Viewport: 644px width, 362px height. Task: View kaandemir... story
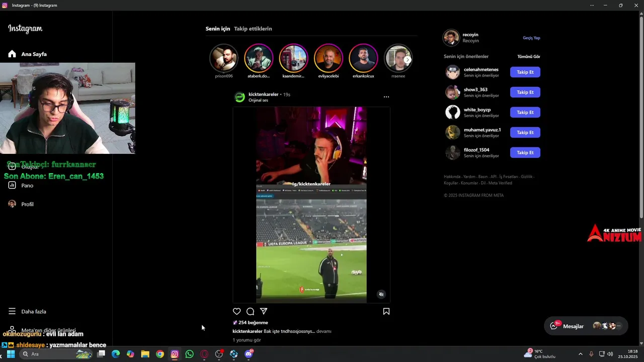[293, 58]
